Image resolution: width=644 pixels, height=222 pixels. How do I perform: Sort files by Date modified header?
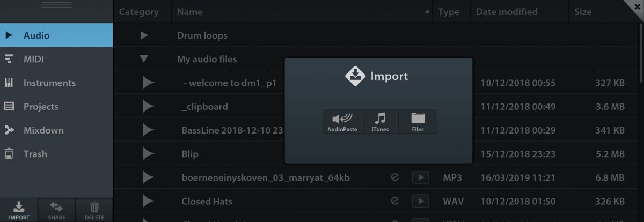(x=507, y=11)
